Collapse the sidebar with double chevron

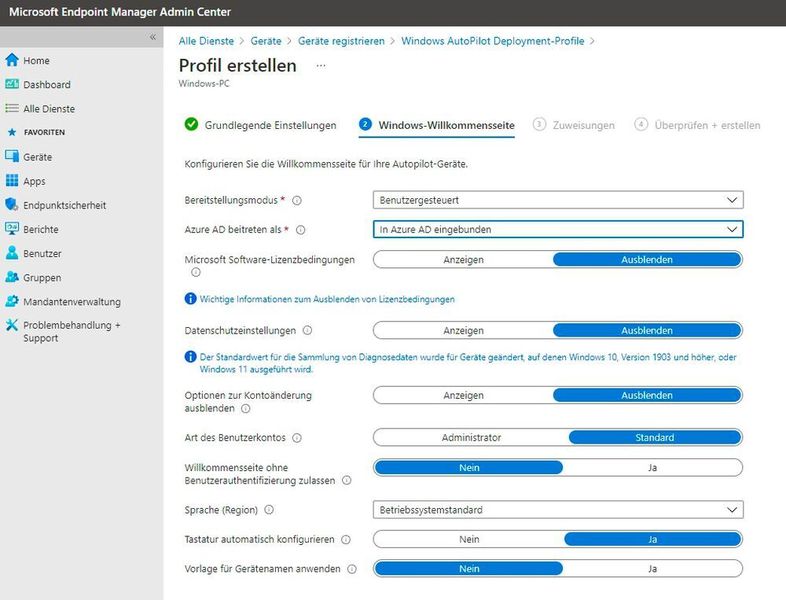tap(153, 37)
